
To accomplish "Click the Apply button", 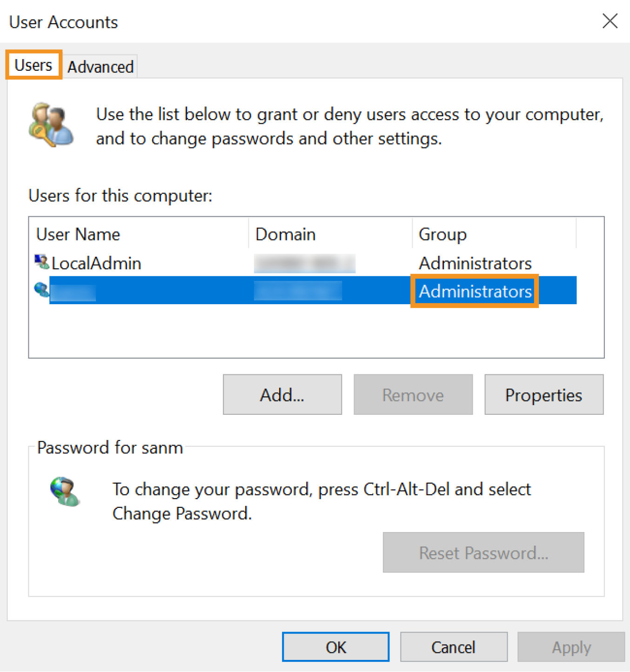I will [x=571, y=647].
